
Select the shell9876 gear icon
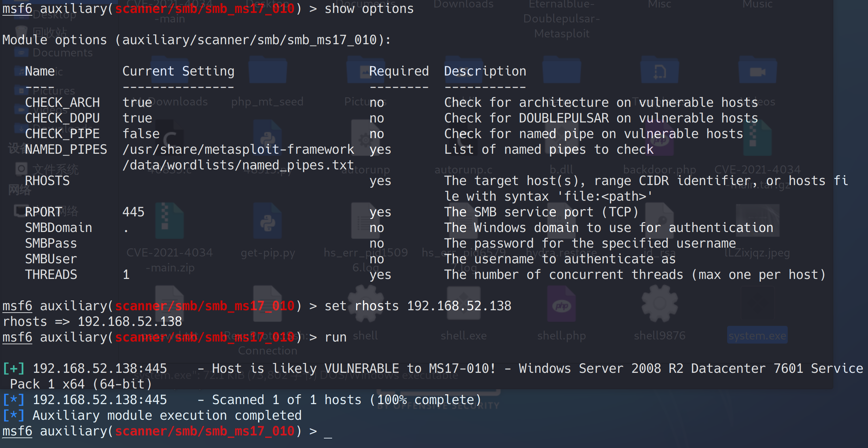pyautogui.click(x=659, y=304)
